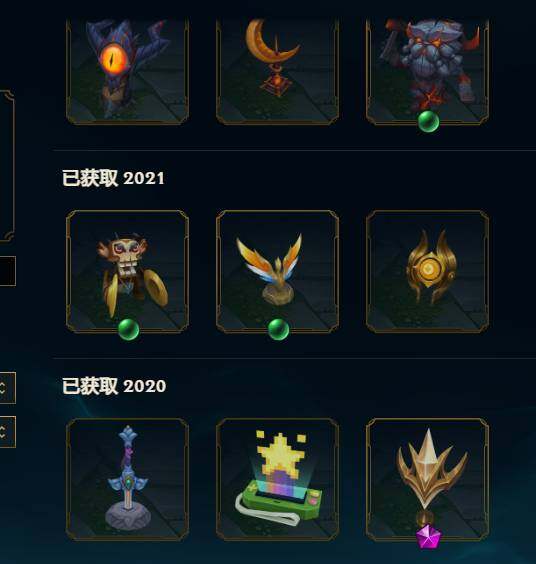The height and width of the screenshot is (564, 536).
Task: Click the 已获取 2021 section header
Action: tap(113, 178)
